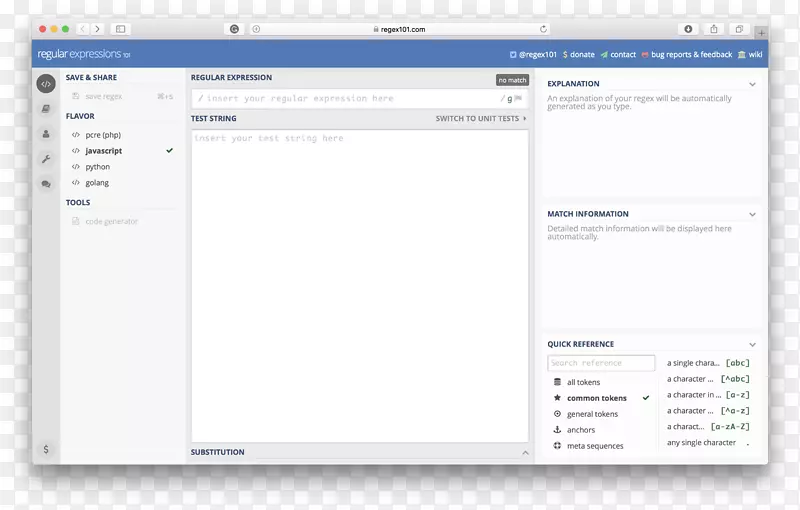This screenshot has width=800, height=510.
Task: Focus the quick reference search box
Action: click(x=601, y=363)
